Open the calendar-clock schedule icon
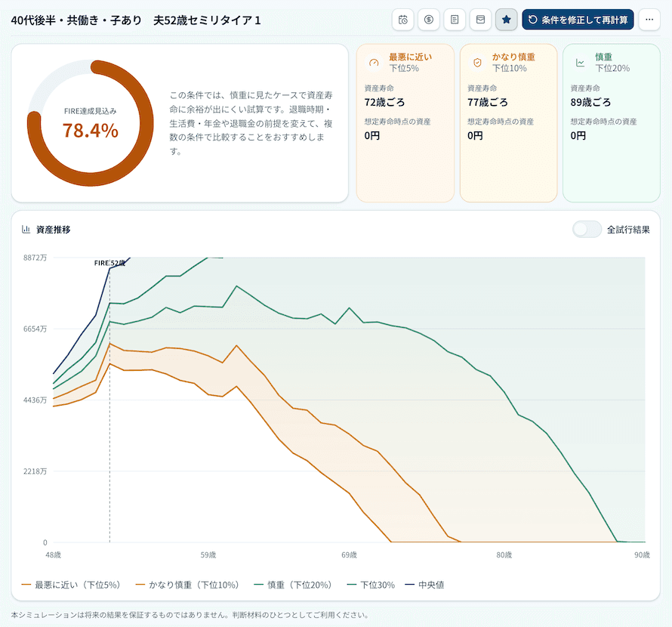This screenshot has width=672, height=627. pyautogui.click(x=403, y=20)
